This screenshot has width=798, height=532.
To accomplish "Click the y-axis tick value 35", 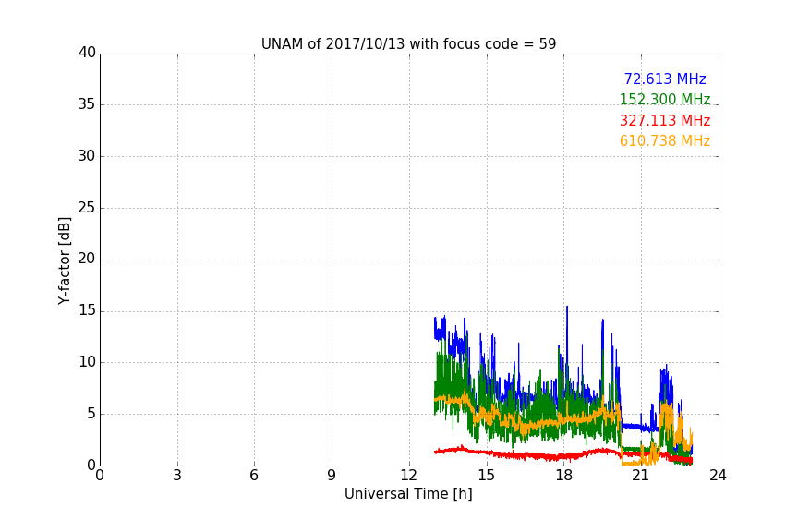I will click(x=87, y=104).
